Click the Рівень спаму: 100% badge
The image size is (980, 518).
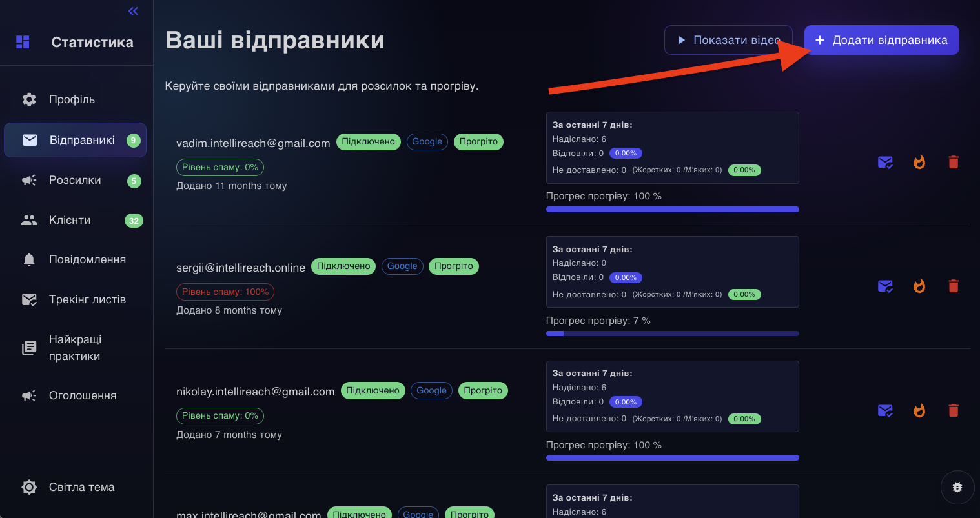pos(225,292)
